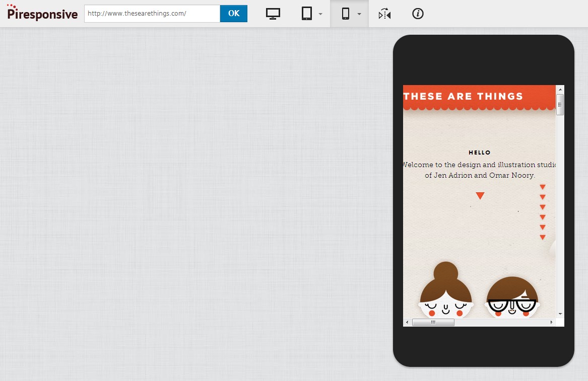588x381 pixels.
Task: Select the tablet device preview icon
Action: coord(307,14)
